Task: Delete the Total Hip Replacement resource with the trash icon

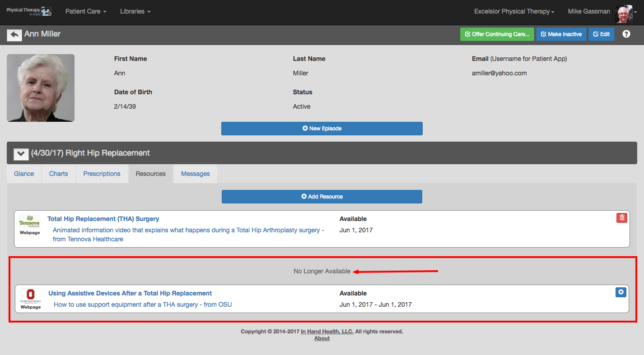Action: point(622,218)
